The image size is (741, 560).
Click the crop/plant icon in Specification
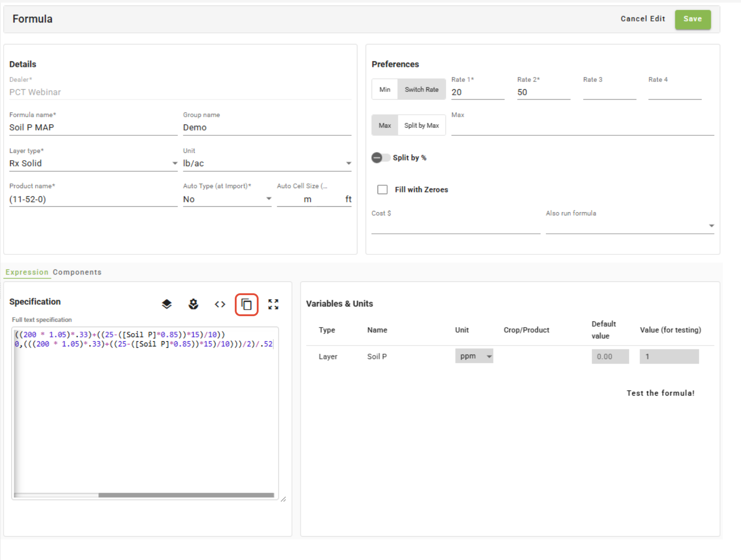click(x=193, y=304)
